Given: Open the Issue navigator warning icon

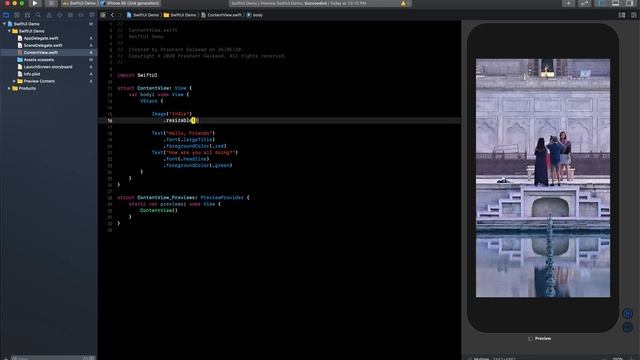Looking at the screenshot, I should point(49,15).
